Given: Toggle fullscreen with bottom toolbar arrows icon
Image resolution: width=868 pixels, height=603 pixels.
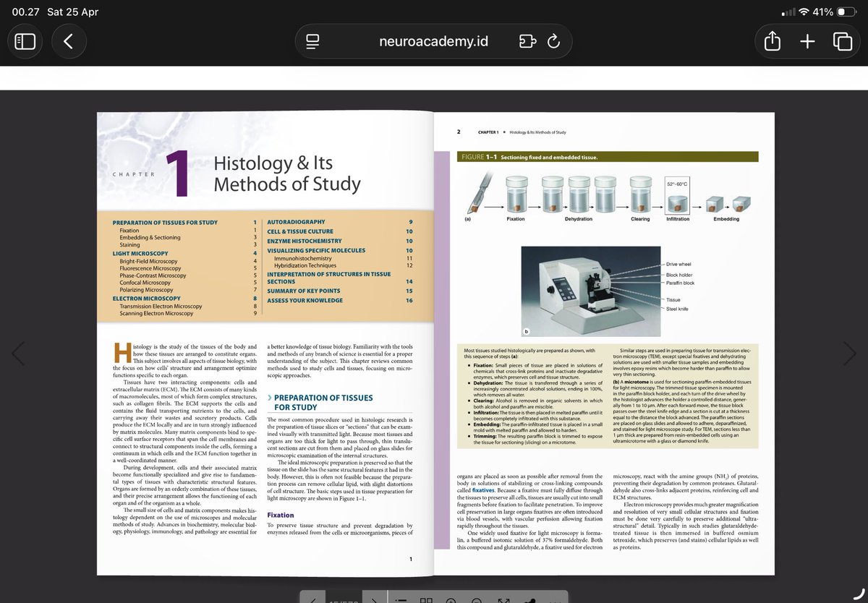Looking at the screenshot, I should pyautogui.click(x=503, y=599).
